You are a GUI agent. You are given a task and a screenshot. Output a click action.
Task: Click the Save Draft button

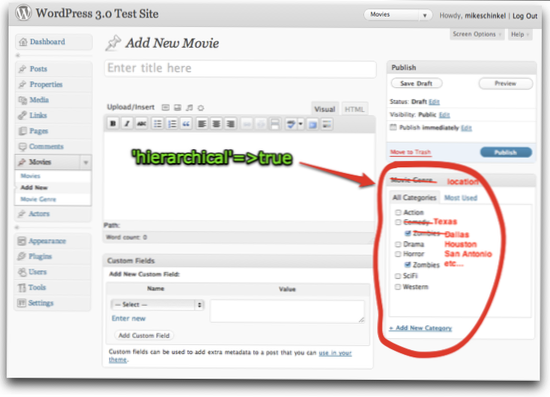[x=416, y=83]
